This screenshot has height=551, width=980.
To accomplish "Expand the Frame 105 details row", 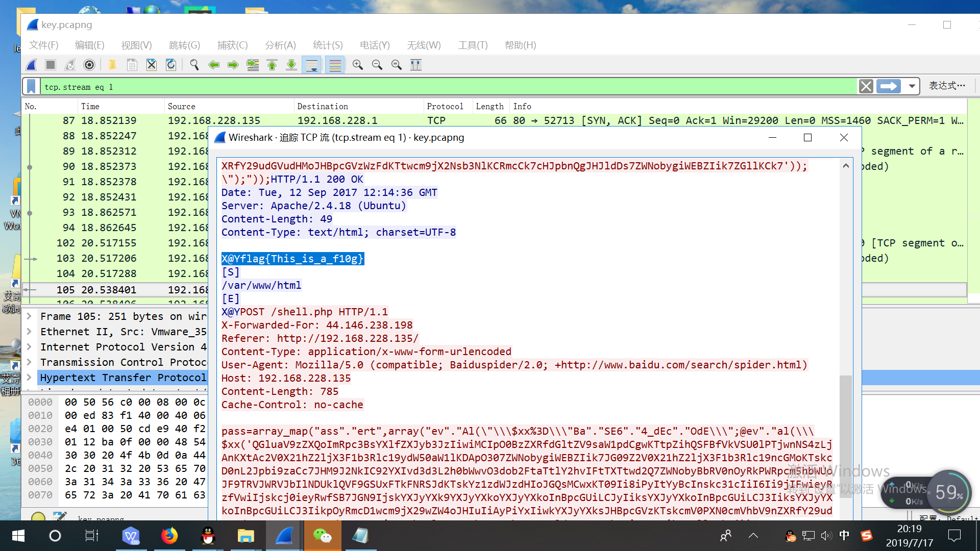I will [29, 316].
